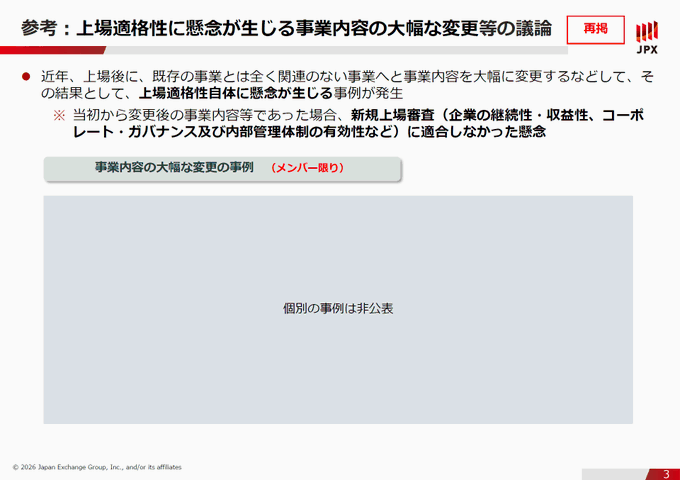This screenshot has width=680, height=480.
Task: Click the red text （メンバー限り）
Action: click(307, 168)
